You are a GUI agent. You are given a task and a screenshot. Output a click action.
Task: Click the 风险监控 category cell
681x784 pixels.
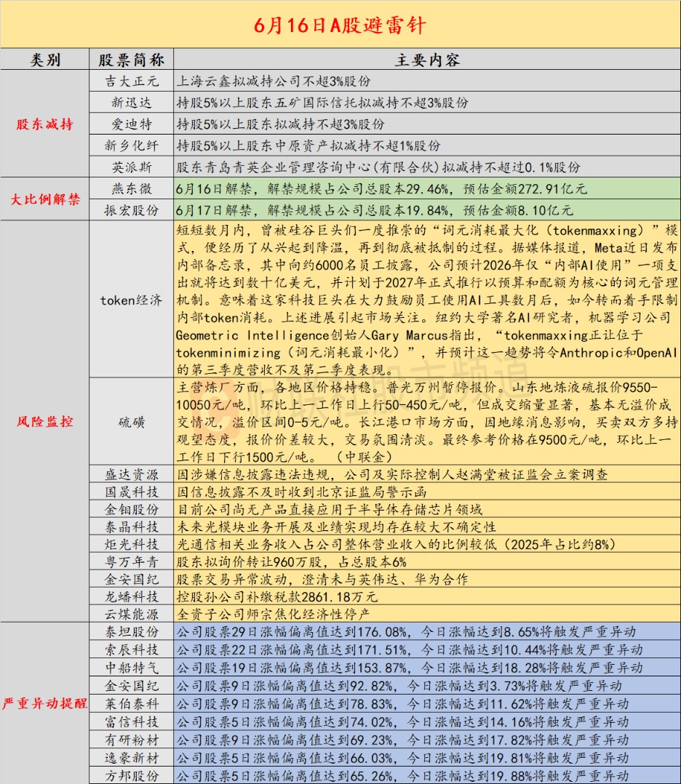pos(45,421)
